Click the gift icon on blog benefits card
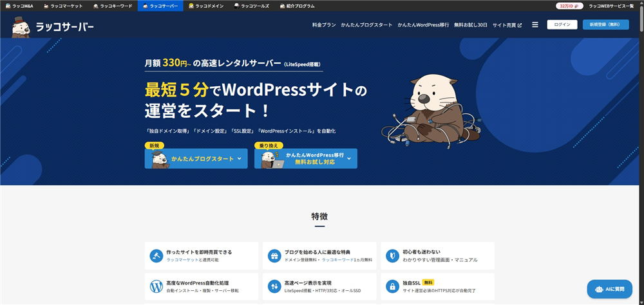The image size is (644, 305). pos(274,255)
